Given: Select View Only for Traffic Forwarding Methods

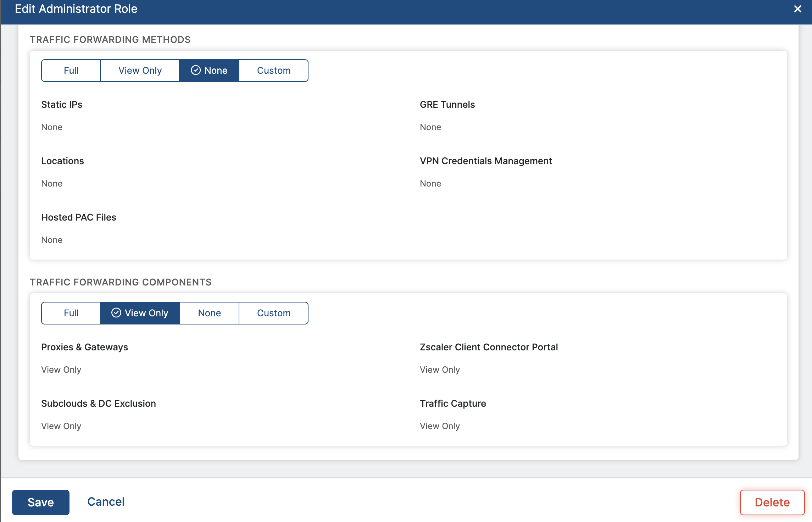Looking at the screenshot, I should coord(140,71).
